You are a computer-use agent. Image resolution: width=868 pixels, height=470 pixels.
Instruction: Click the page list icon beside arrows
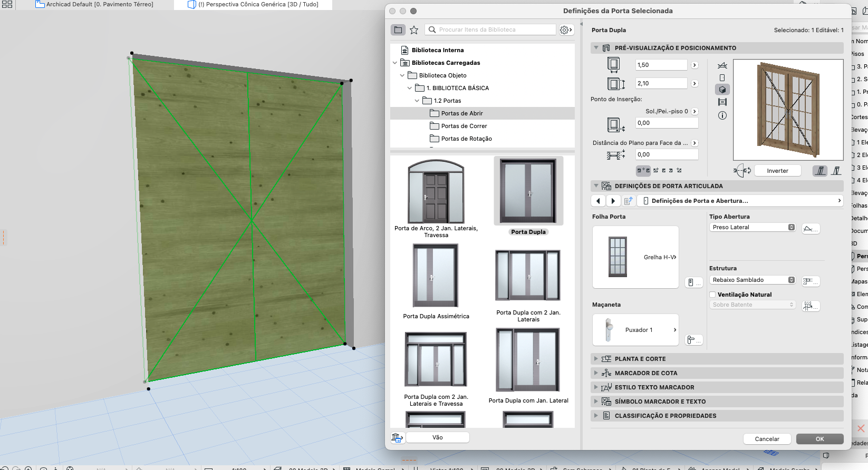628,201
